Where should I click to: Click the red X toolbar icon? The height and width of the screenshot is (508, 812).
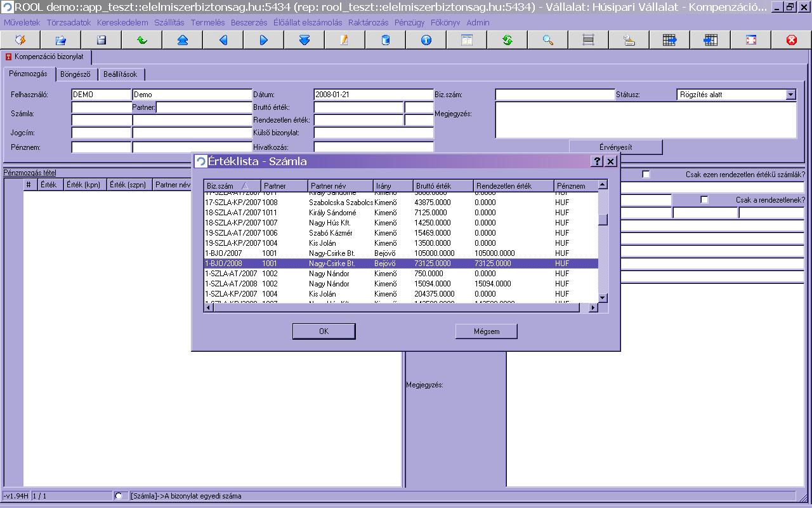coord(791,40)
